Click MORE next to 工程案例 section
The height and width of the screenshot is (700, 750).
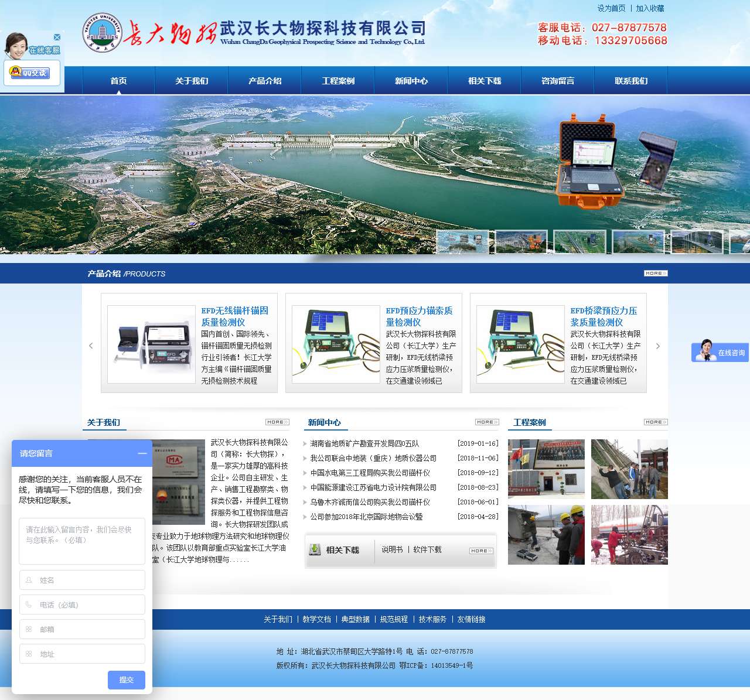656,422
